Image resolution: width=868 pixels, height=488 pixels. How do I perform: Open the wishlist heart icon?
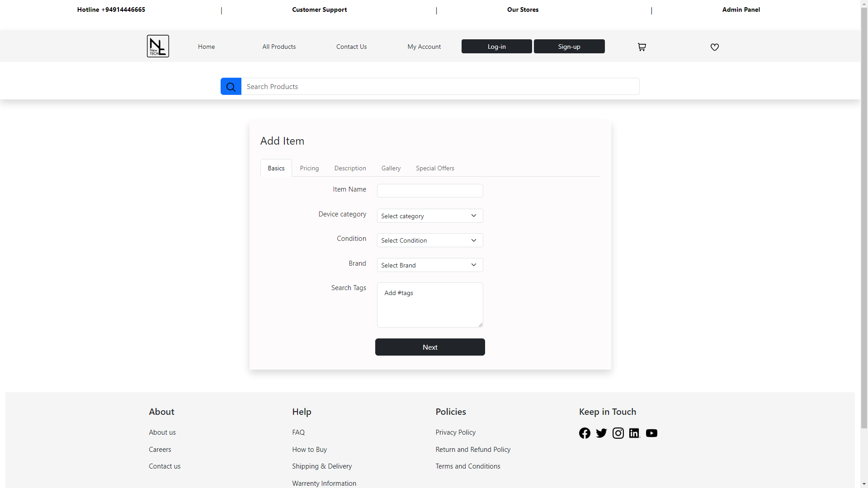(x=714, y=47)
